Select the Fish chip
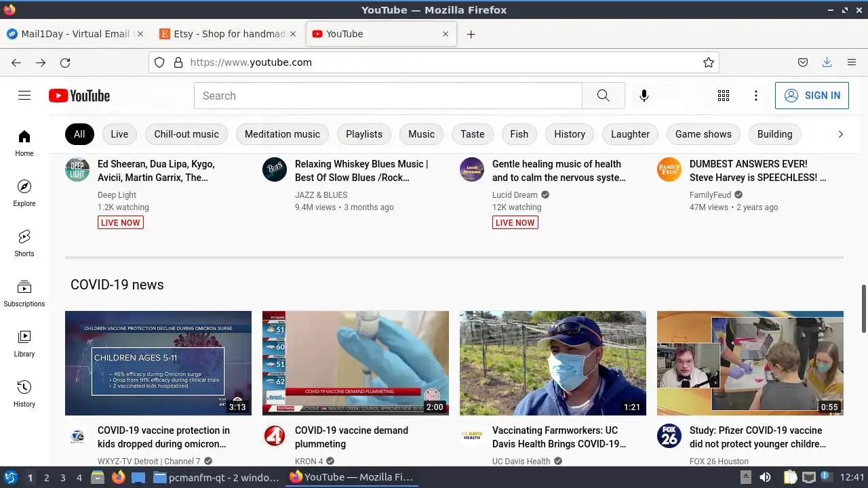This screenshot has height=488, width=868. coord(519,134)
